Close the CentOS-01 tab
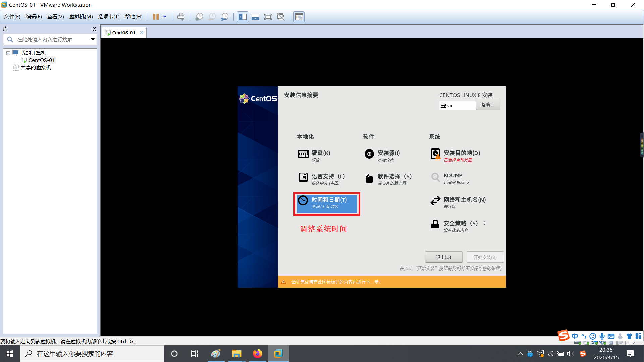The width and height of the screenshot is (644, 362). [142, 33]
